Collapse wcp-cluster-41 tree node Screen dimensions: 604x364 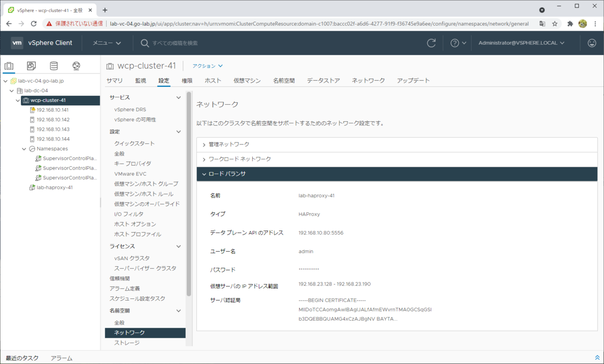(18, 100)
